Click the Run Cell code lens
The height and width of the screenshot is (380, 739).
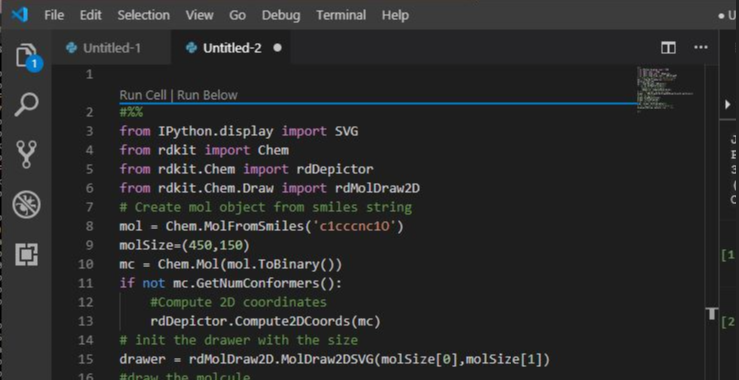click(x=143, y=95)
